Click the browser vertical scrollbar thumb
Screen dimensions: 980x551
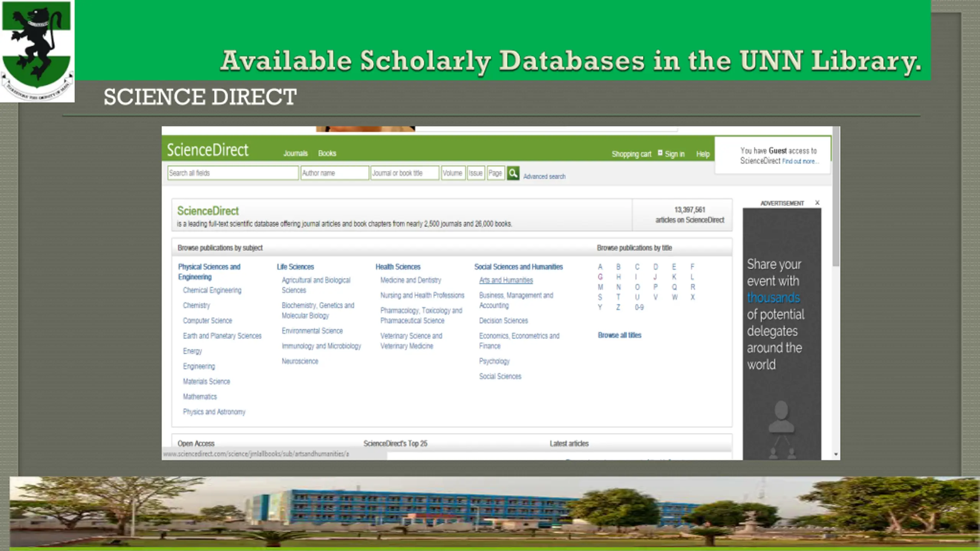click(x=836, y=197)
